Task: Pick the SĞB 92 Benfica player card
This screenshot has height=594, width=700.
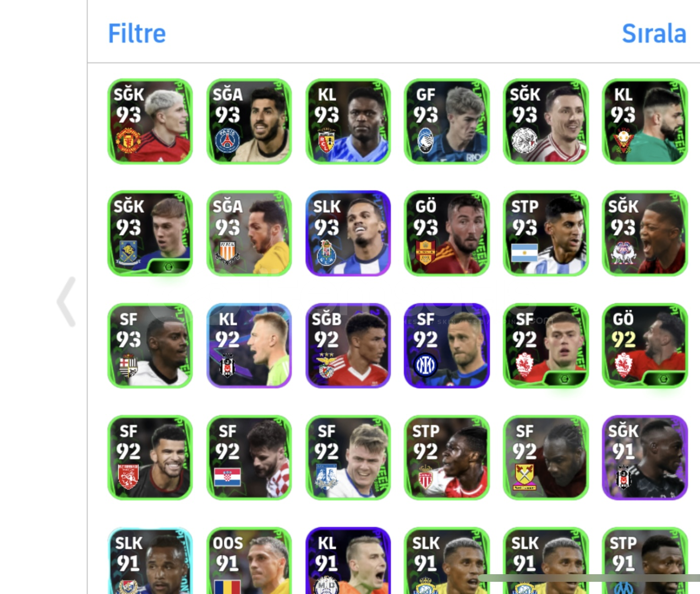Action: [x=348, y=345]
